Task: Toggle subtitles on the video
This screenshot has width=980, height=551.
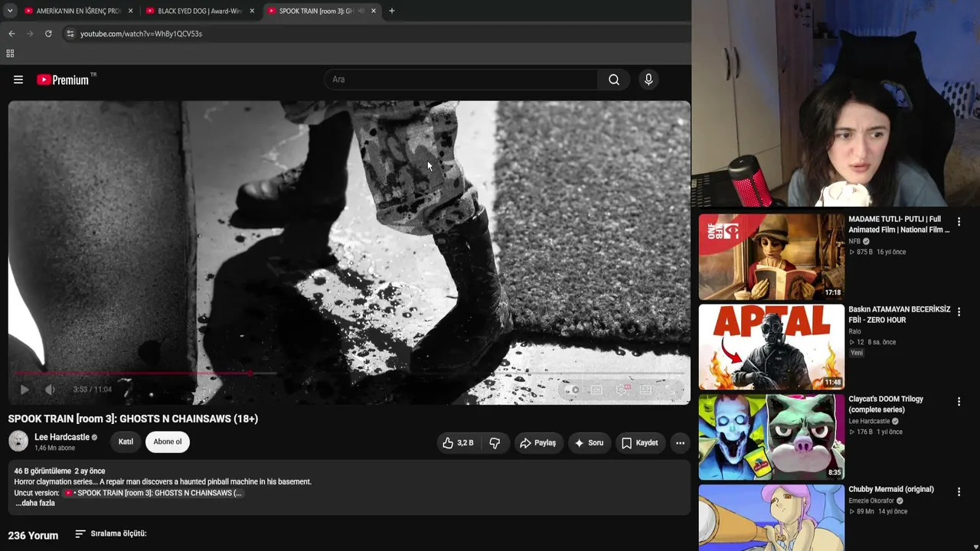Action: pyautogui.click(x=596, y=390)
